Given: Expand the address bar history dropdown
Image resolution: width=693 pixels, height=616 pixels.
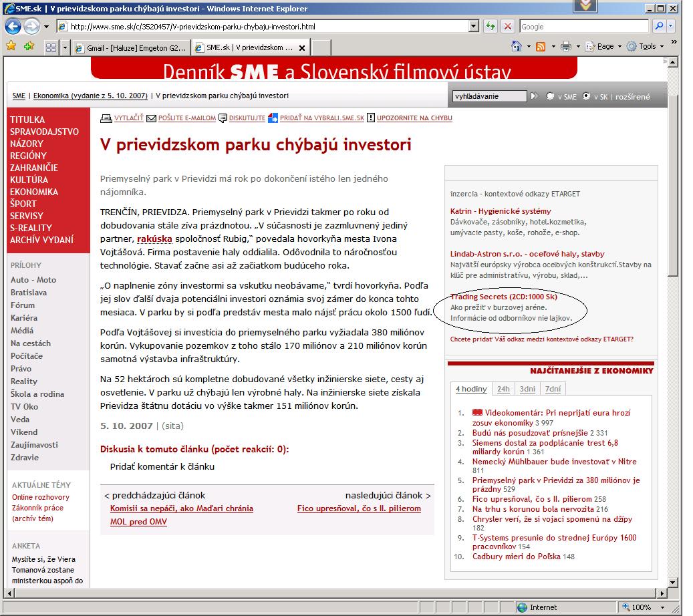Looking at the screenshot, I should pos(474,27).
